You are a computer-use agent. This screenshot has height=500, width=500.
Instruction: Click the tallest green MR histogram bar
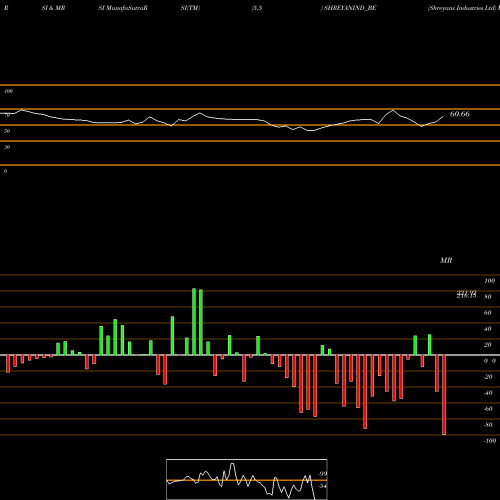pos(194,322)
